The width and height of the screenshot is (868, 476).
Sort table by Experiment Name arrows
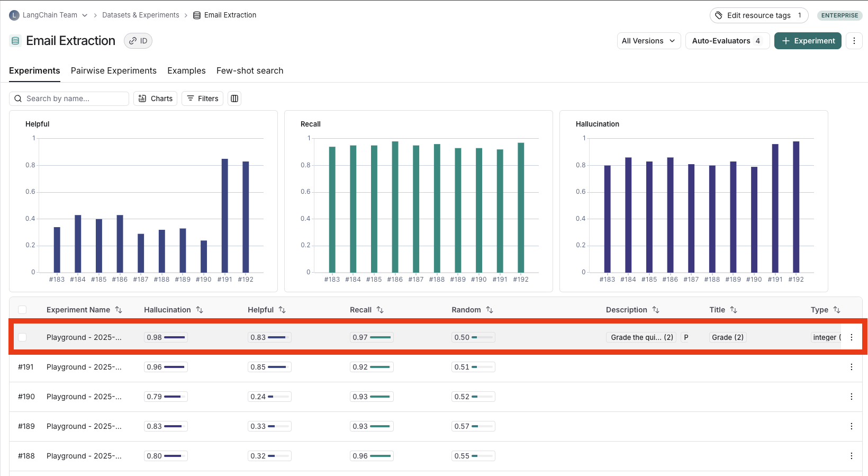pos(119,310)
